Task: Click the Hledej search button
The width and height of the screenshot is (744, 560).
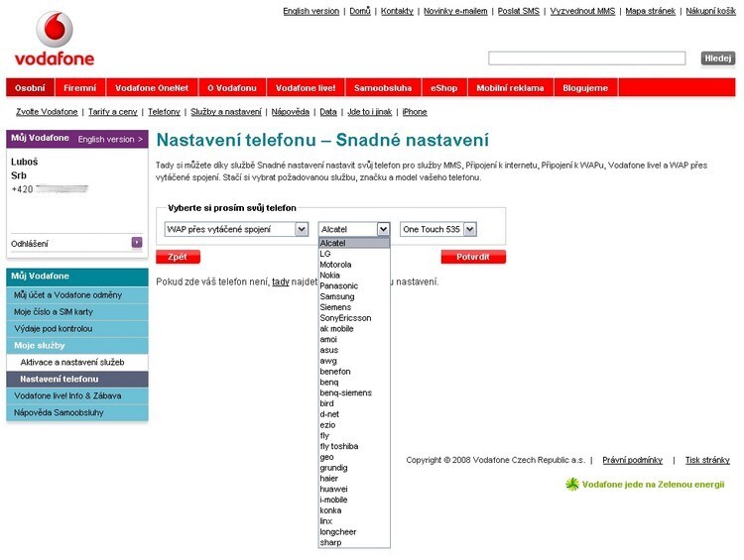Action: pos(718,58)
